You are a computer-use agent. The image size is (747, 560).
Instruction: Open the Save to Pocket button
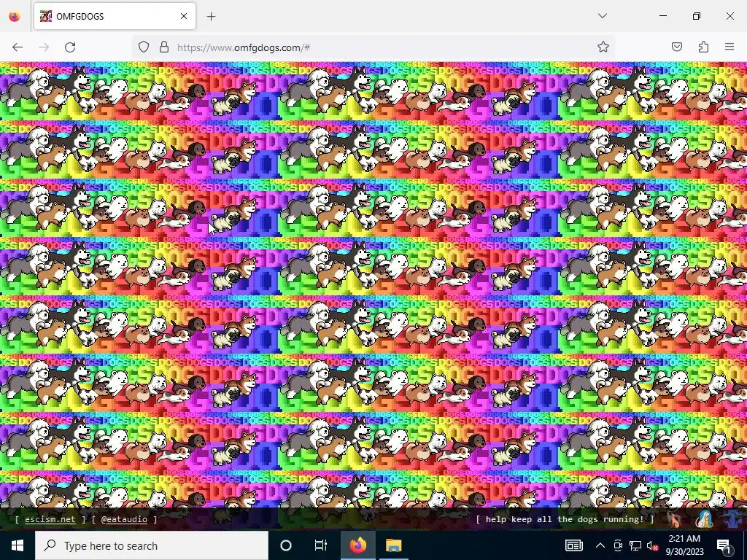(677, 47)
